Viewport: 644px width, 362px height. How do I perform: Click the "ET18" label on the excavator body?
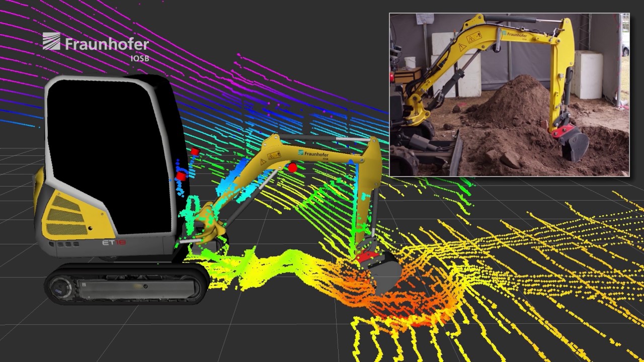[114, 242]
